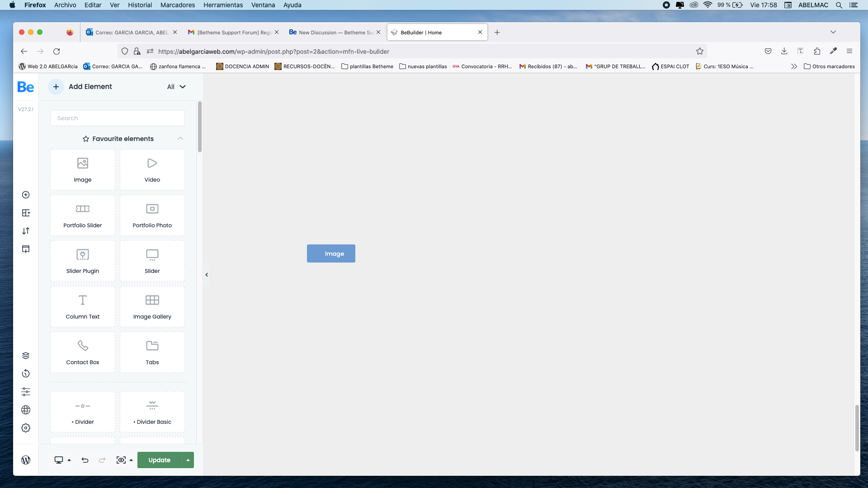The width and height of the screenshot is (868, 488).
Task: Open Firefox Herramientas menu
Action: point(224,5)
